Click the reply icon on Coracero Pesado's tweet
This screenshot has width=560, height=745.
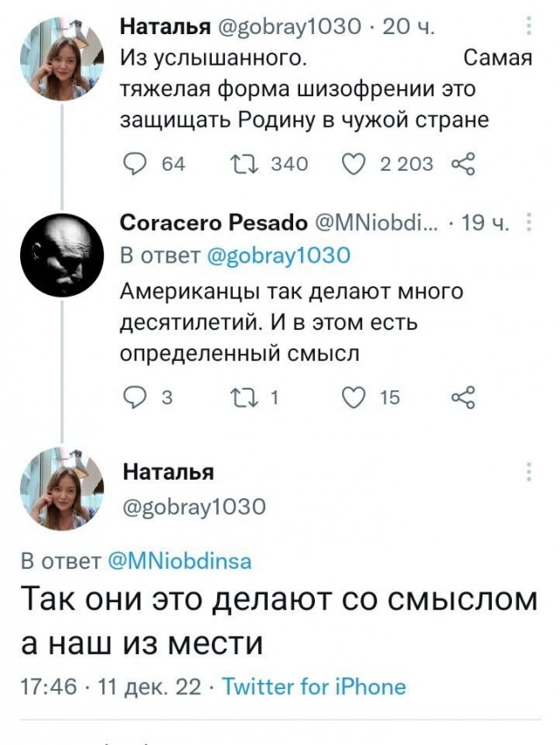pos(133,396)
